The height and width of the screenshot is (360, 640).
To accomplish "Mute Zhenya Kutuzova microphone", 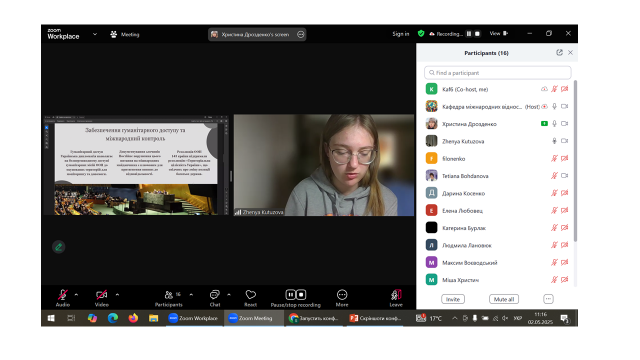I will pos(554,141).
